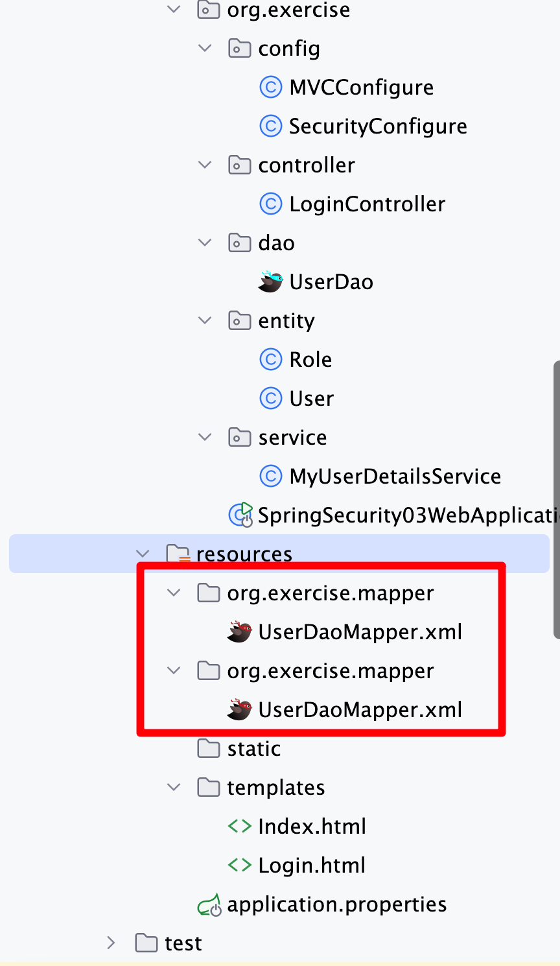Screen dimensions: 560x966
Task: Select the entity package folder
Action: [x=286, y=320]
